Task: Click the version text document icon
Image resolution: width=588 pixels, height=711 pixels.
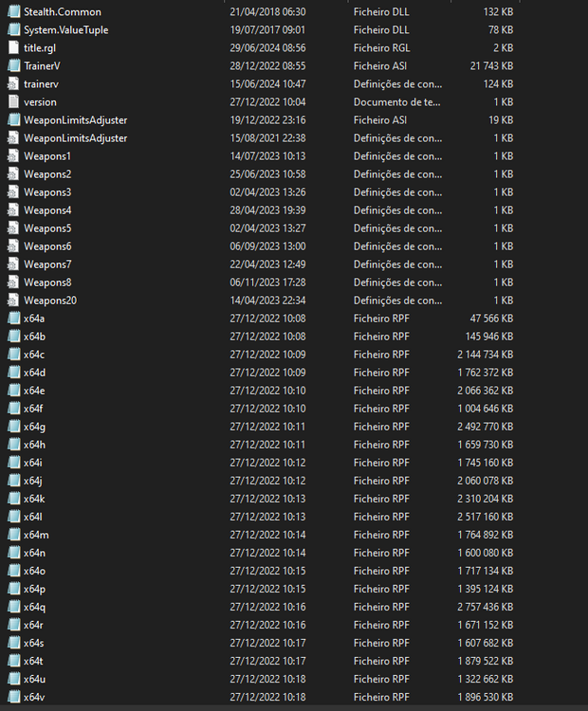Action: tap(13, 102)
